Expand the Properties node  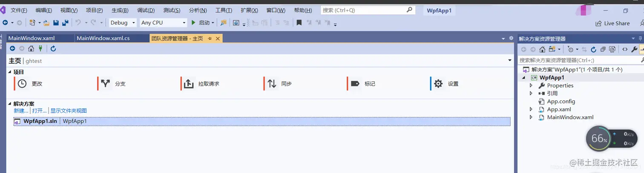[x=531, y=85]
